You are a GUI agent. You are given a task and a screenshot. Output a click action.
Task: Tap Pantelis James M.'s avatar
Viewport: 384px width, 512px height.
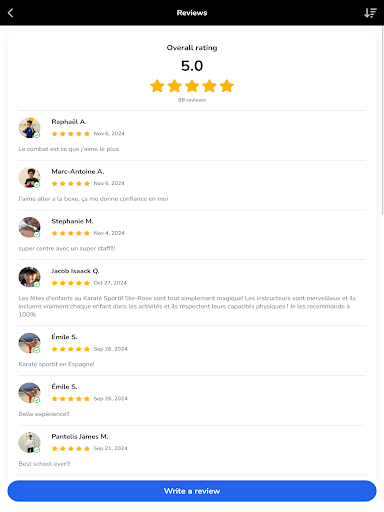[x=29, y=442]
